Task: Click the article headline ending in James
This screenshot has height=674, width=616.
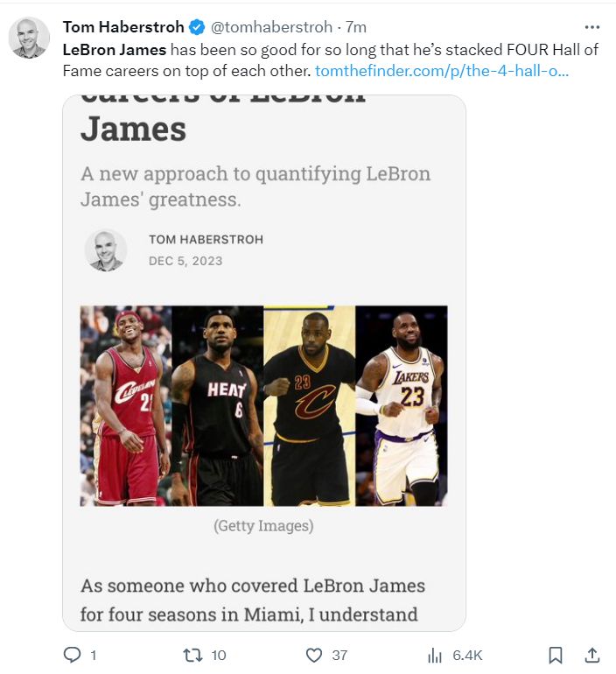Action: point(133,129)
